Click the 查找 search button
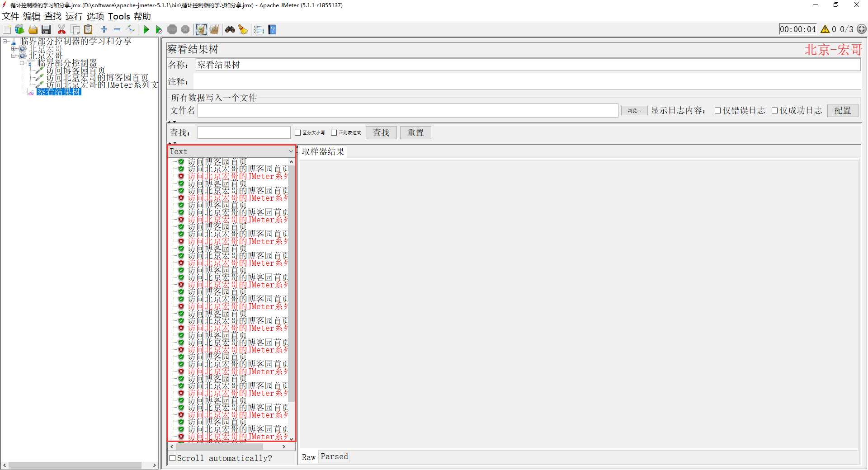 (381, 133)
